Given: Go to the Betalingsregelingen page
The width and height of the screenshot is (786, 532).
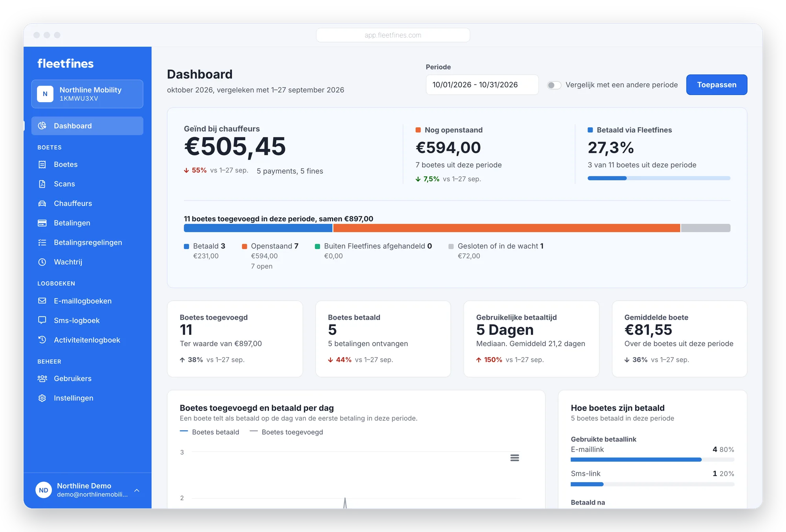Looking at the screenshot, I should (87, 242).
